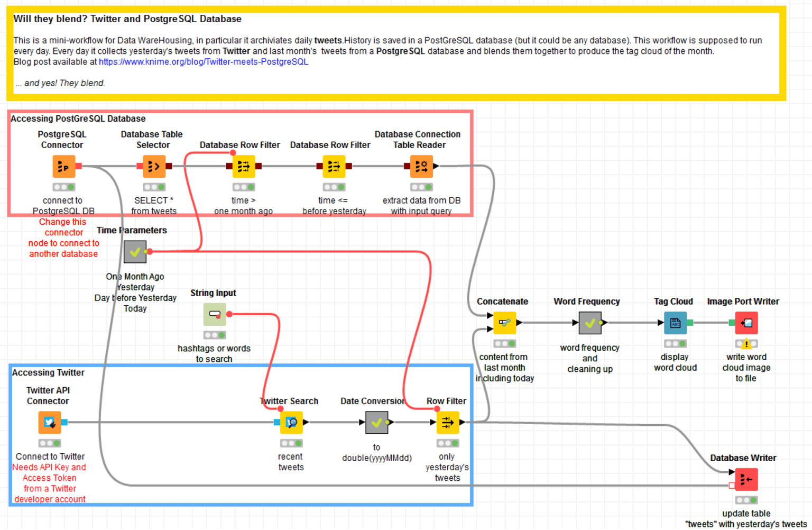812x530 pixels.
Task: Click the 'SELECT * from tweets' label
Action: (x=154, y=206)
